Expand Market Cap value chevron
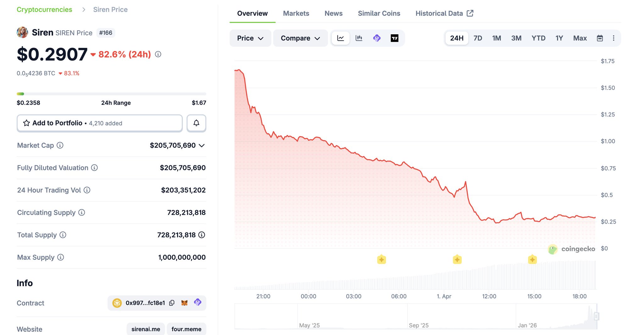Viewport: 644px width, 335px height. coord(202,145)
